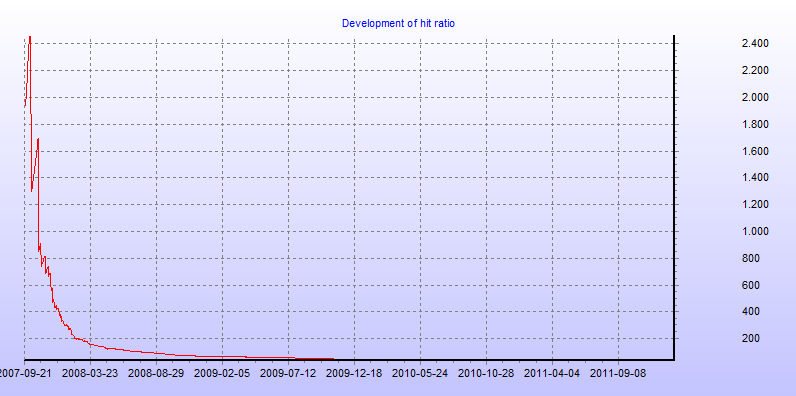Viewport: 796px width, 396px height.
Task: Click the date label 2009-12-18
Action: pos(354,373)
